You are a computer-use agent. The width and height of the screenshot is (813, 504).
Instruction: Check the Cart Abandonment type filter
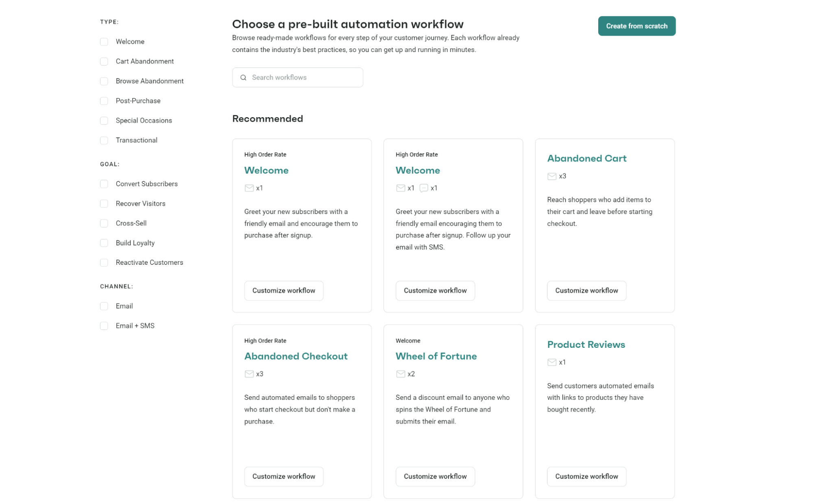click(x=104, y=61)
